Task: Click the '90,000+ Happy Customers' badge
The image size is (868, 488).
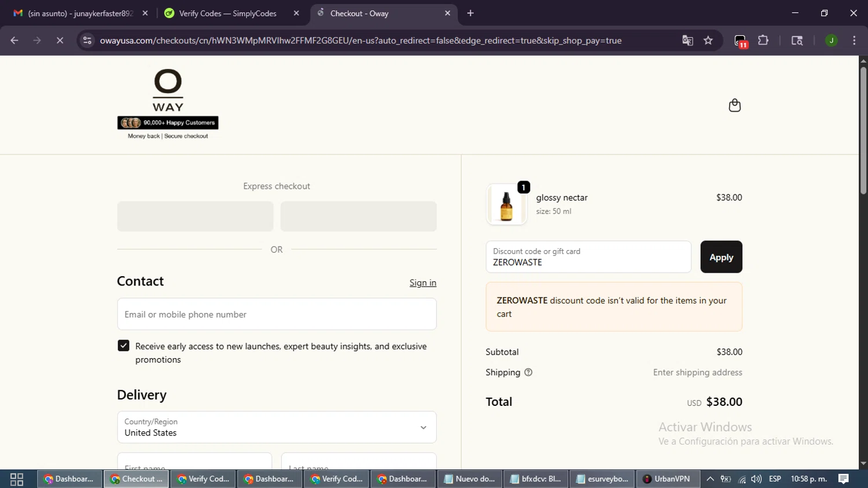Action: coord(168,123)
